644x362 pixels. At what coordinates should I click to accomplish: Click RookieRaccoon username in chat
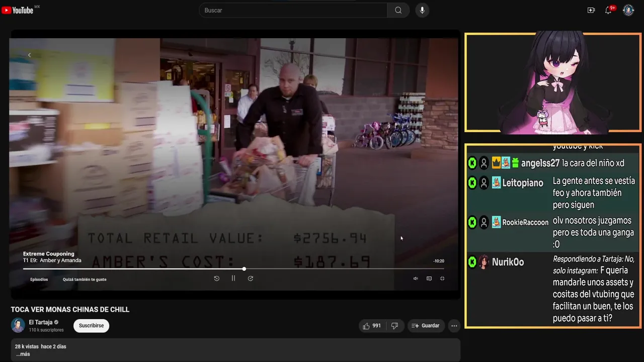525,222
